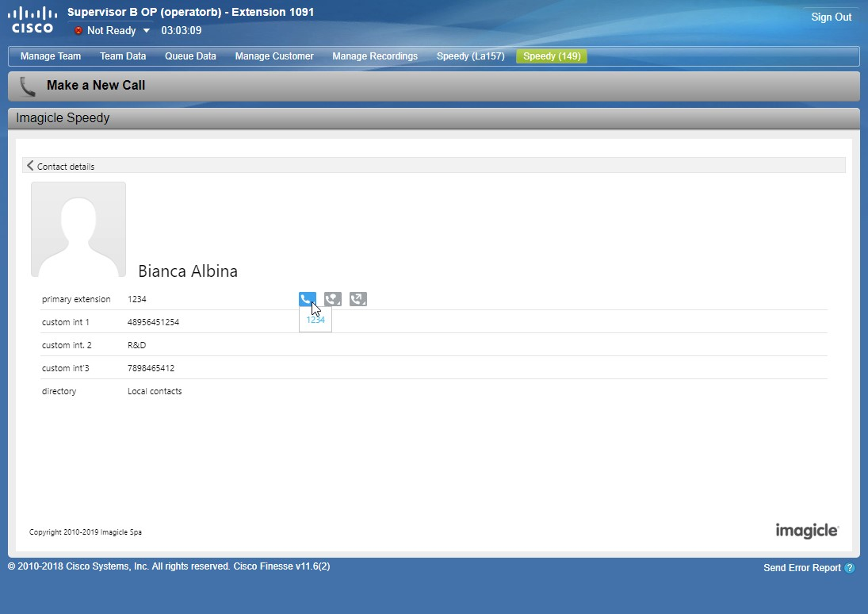The height and width of the screenshot is (614, 868).
Task: Click Bianca Albina's profile photo placeholder
Action: [78, 229]
